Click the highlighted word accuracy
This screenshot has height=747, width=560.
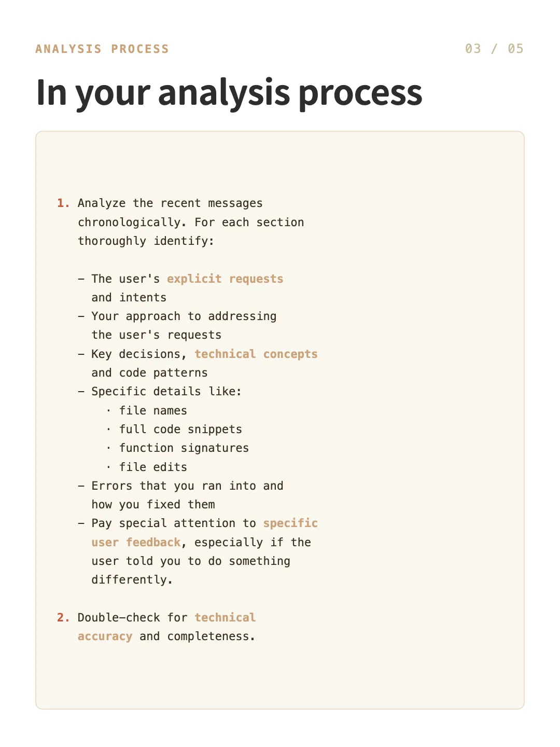point(105,636)
